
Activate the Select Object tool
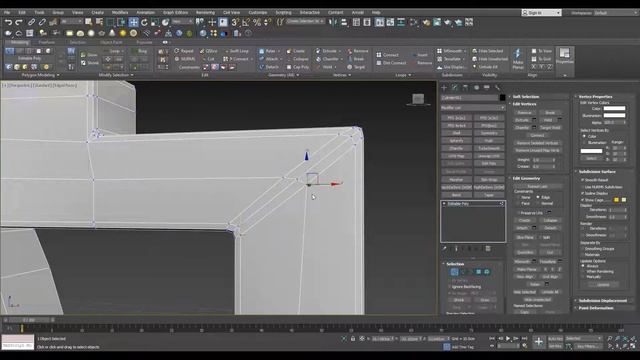[88, 22]
